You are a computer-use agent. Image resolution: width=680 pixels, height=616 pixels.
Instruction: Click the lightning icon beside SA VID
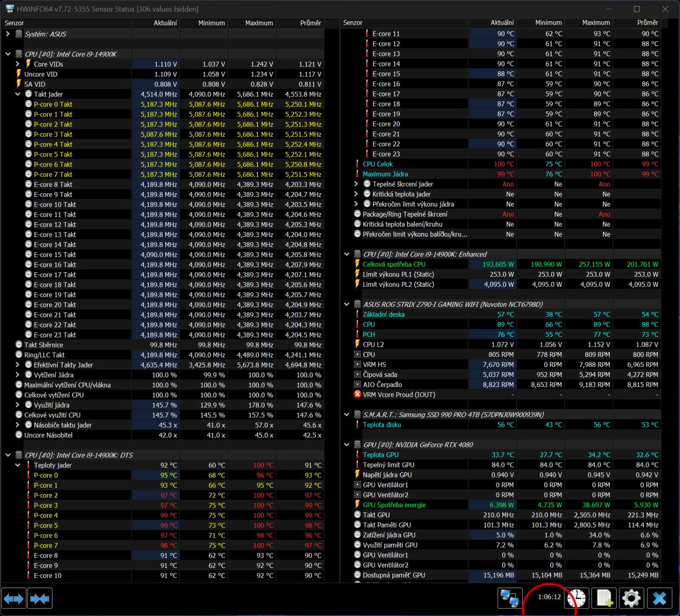coord(19,84)
